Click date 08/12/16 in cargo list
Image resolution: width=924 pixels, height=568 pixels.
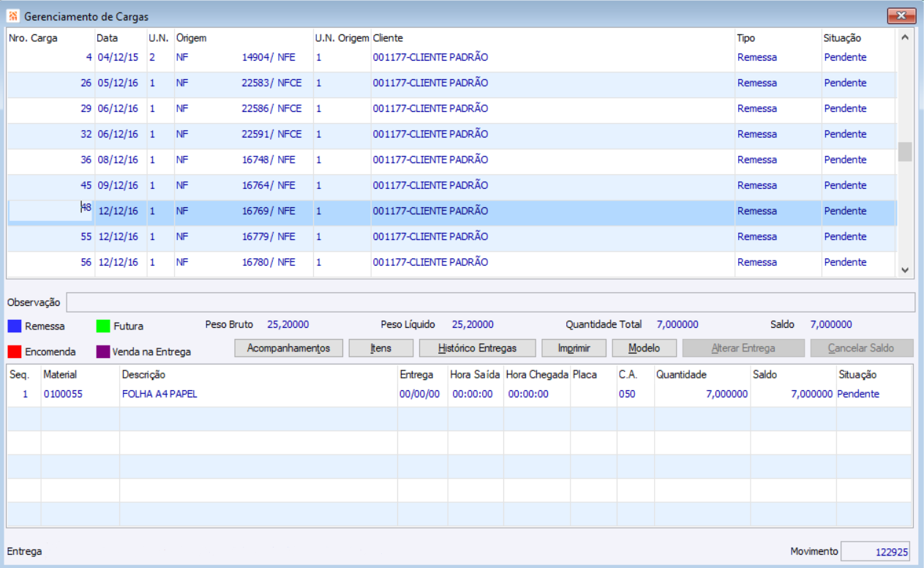[x=118, y=160]
